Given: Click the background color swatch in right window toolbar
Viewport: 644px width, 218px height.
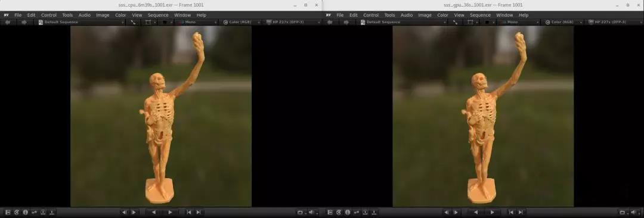Looking at the screenshot, I should pyautogui.click(x=488, y=22).
